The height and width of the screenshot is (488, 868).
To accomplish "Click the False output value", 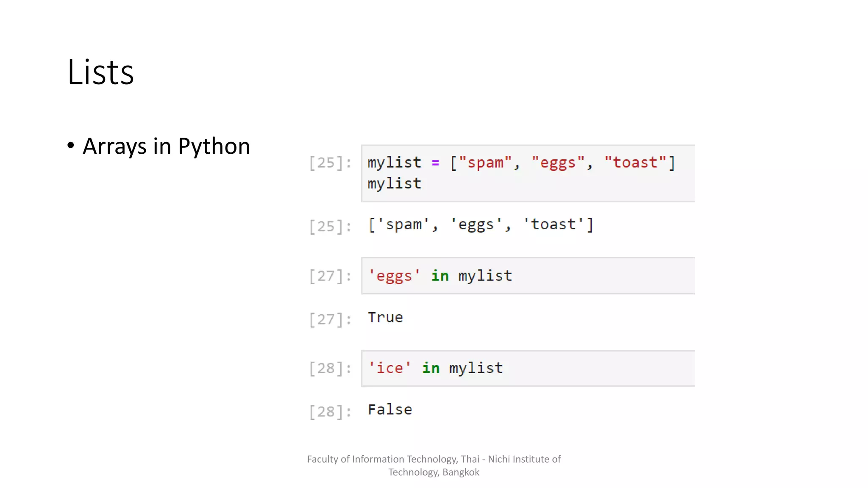I will coord(390,410).
